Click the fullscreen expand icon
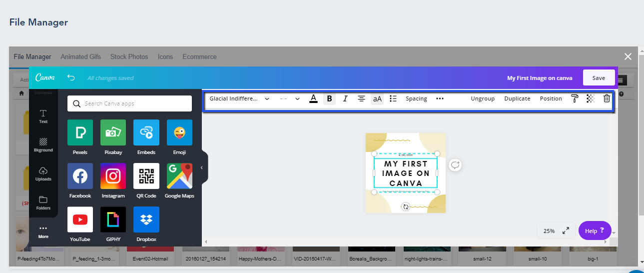 (566, 230)
